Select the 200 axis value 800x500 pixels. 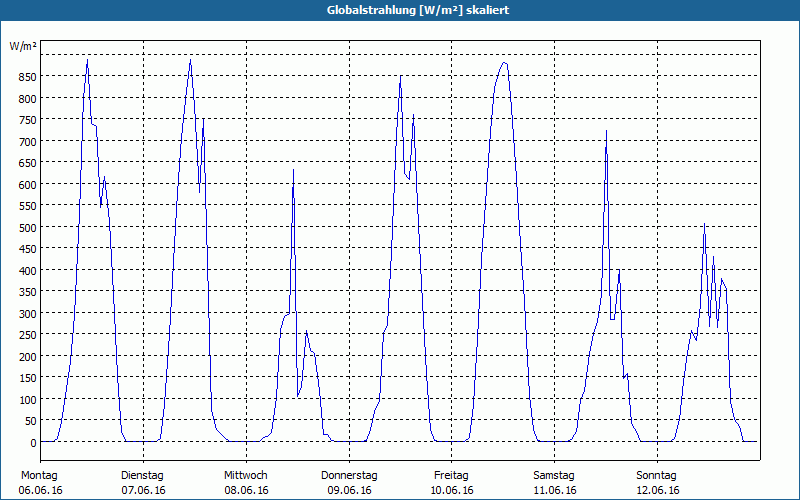coord(28,357)
